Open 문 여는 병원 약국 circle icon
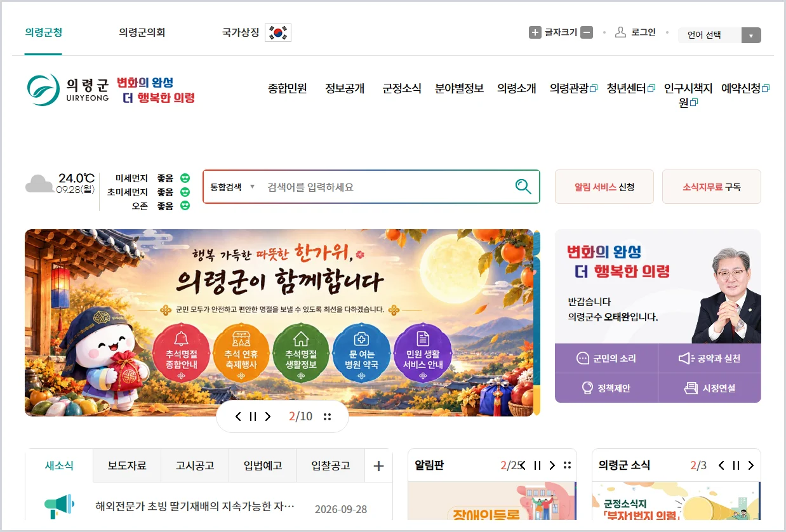The image size is (786, 532). 361,353
